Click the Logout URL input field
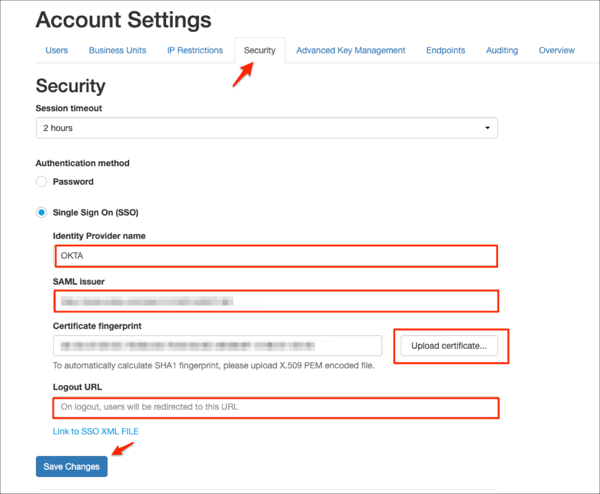600x494 pixels. [275, 407]
